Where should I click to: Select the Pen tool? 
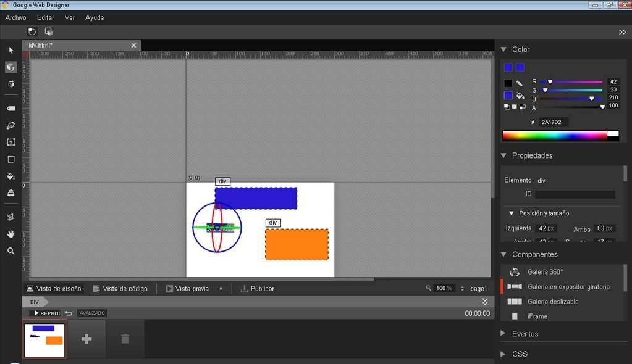[11, 125]
